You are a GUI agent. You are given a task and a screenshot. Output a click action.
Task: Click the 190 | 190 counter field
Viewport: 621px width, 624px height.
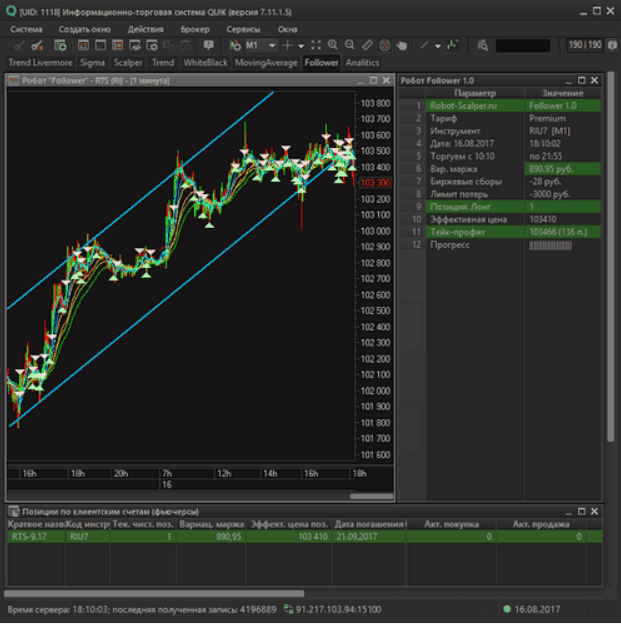click(585, 45)
